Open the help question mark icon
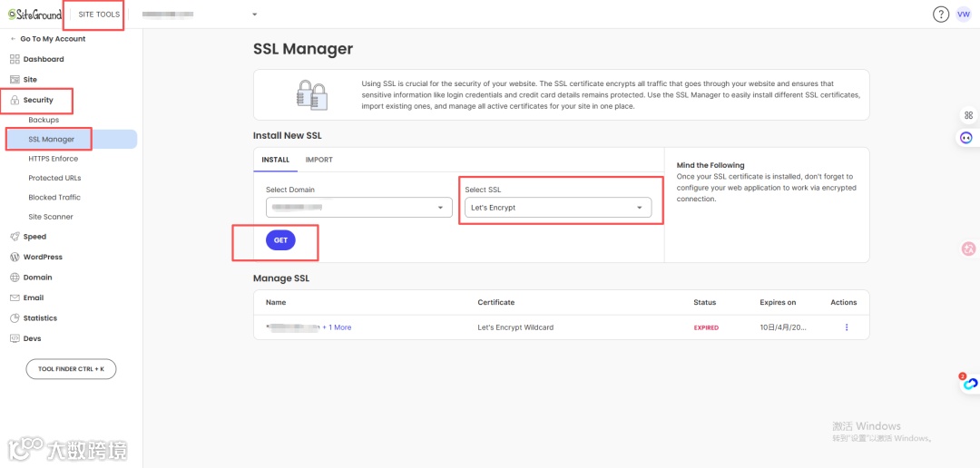Image resolution: width=980 pixels, height=468 pixels. click(x=941, y=15)
